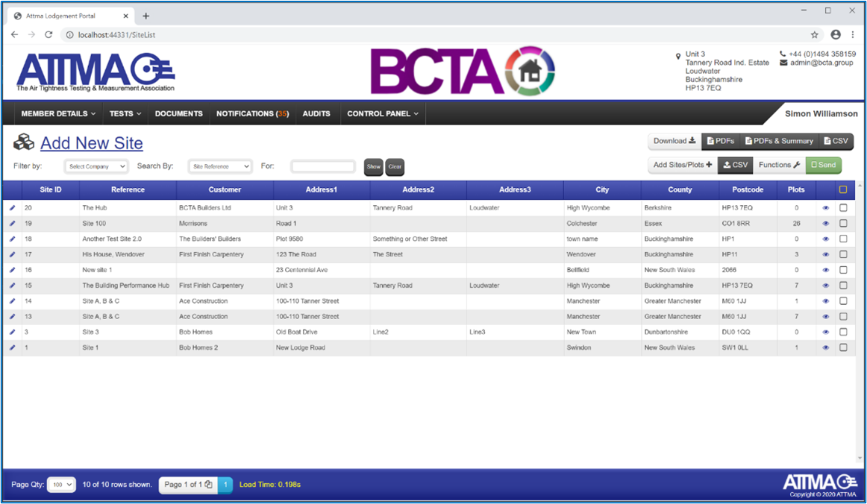Click the edit pencil icon for Site ID 20

pos(11,207)
